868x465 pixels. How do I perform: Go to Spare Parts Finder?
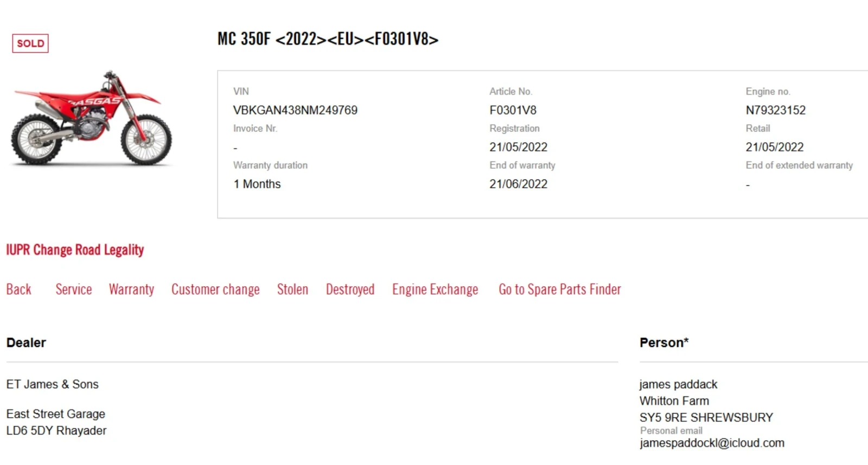tap(560, 289)
